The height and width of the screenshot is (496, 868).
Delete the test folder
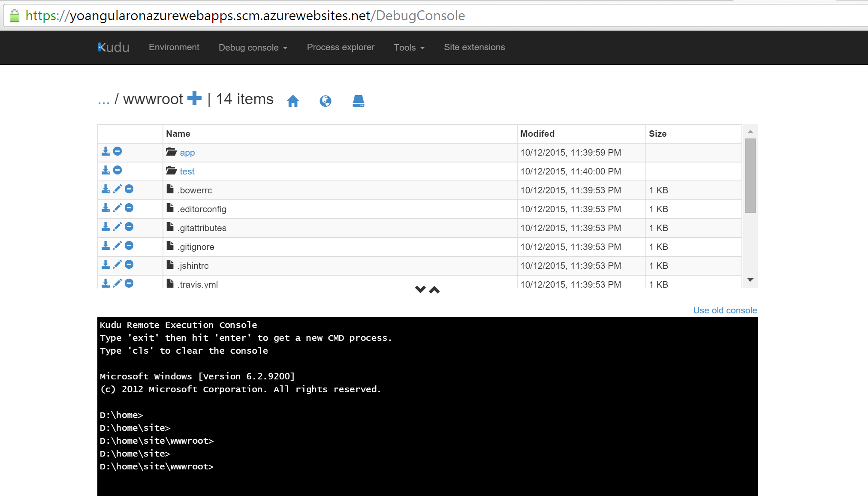118,170
